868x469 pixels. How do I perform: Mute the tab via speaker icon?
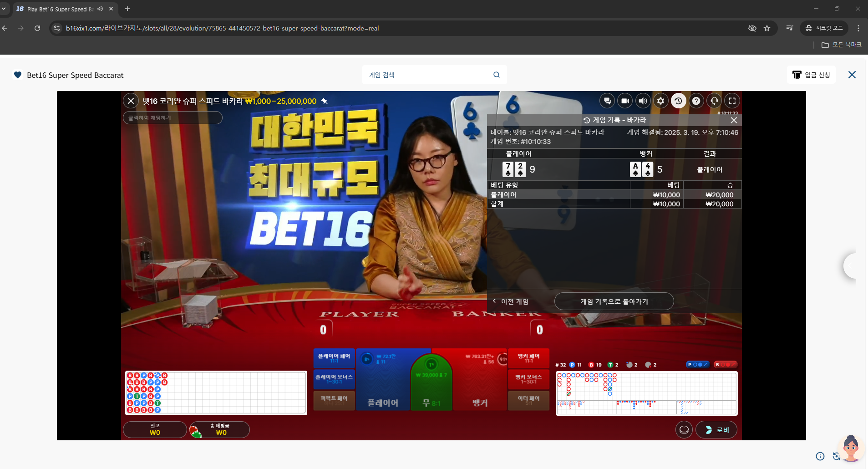coord(100,9)
